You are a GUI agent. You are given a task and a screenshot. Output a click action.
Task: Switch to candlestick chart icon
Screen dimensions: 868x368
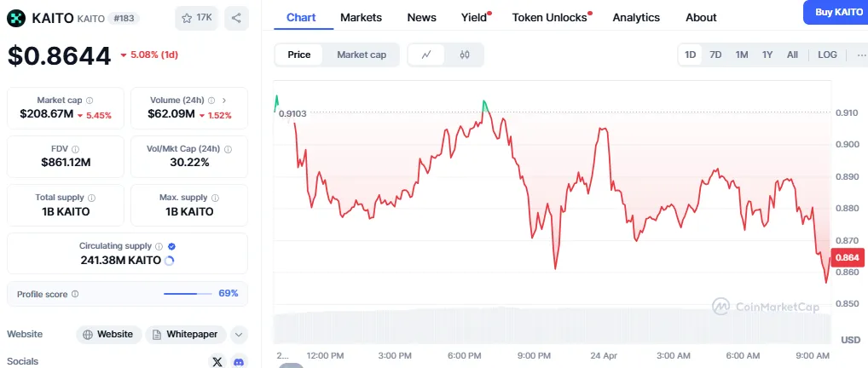pos(465,55)
